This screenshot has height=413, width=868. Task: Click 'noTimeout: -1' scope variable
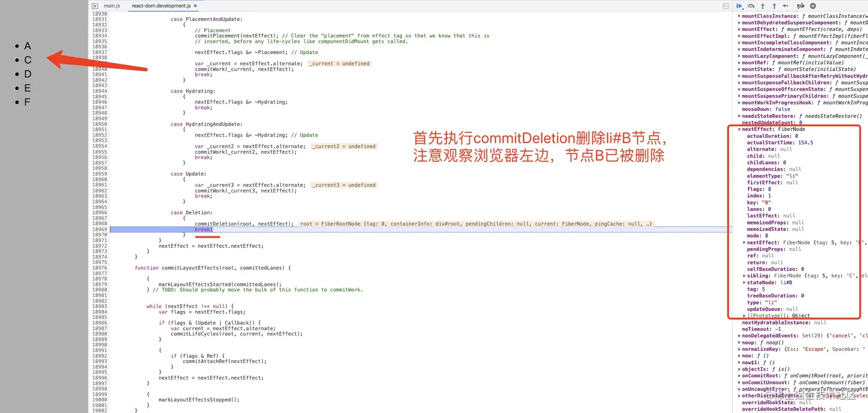click(761, 329)
